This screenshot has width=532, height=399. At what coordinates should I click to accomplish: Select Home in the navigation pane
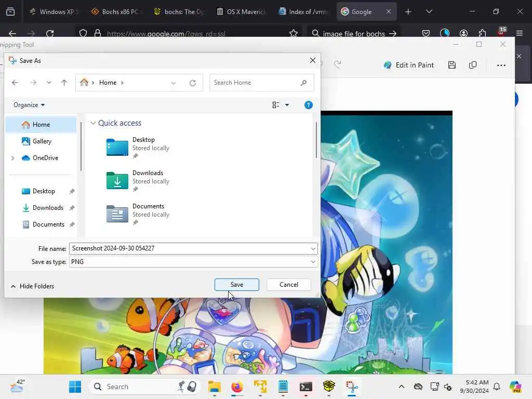[41, 125]
